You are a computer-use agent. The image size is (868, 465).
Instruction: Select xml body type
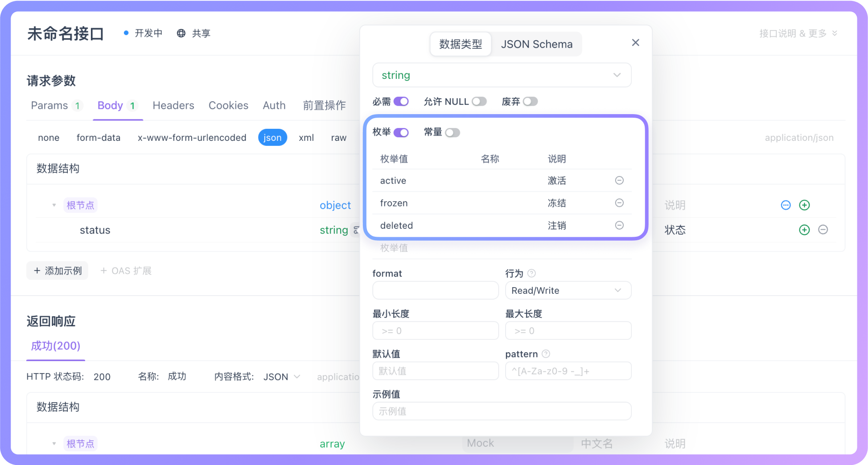pos(306,138)
